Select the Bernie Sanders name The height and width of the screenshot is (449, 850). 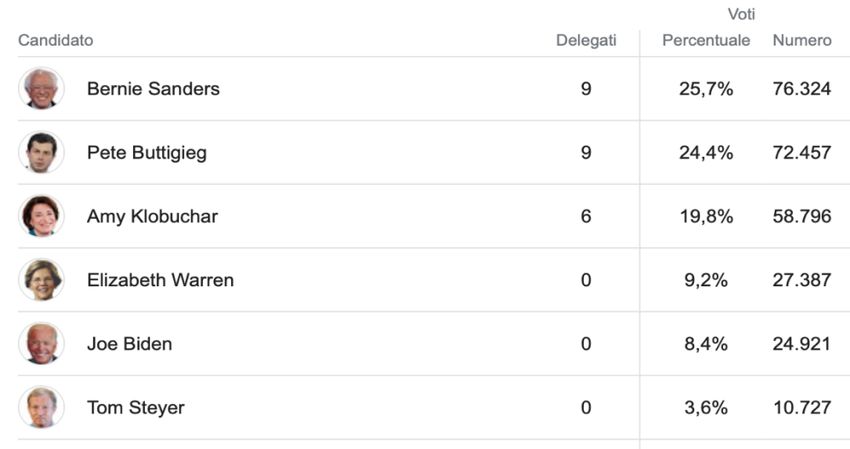[x=153, y=89]
